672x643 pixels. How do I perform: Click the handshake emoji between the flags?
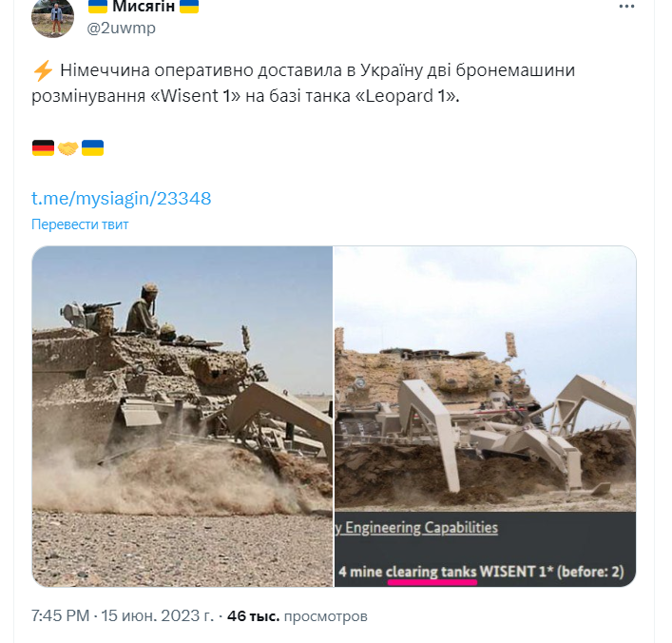67,148
